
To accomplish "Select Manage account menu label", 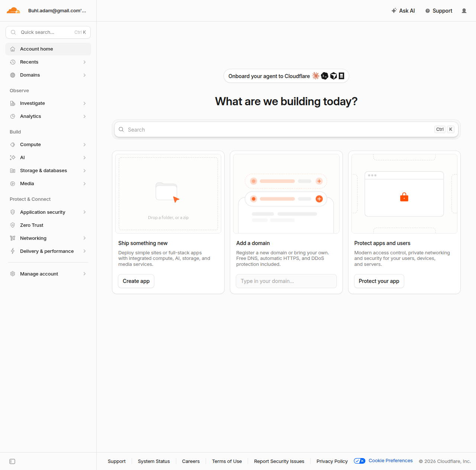I will point(39,274).
